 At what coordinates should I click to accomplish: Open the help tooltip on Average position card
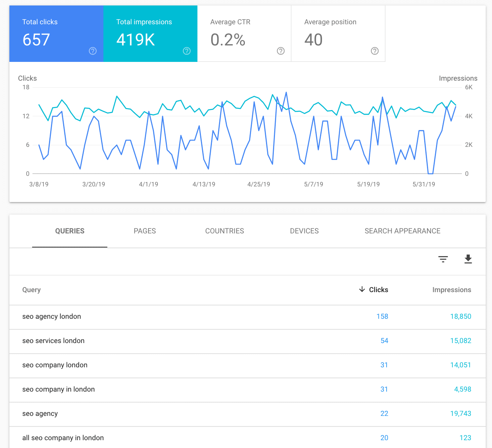click(374, 51)
